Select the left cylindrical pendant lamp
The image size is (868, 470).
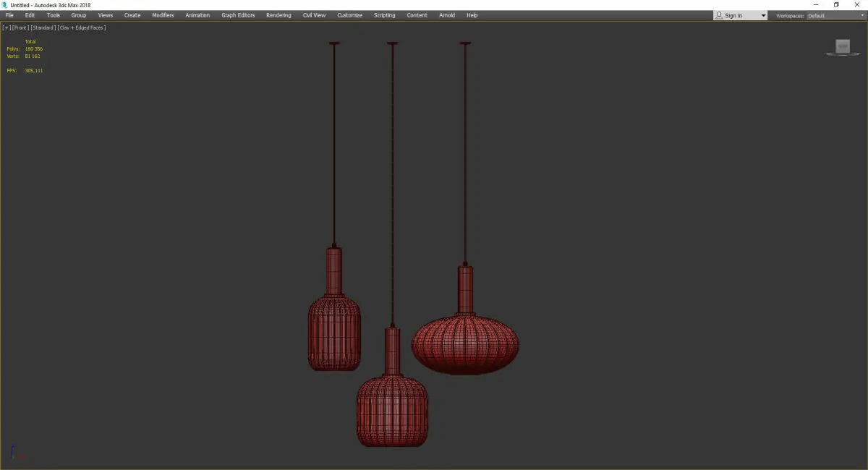pyautogui.click(x=334, y=333)
